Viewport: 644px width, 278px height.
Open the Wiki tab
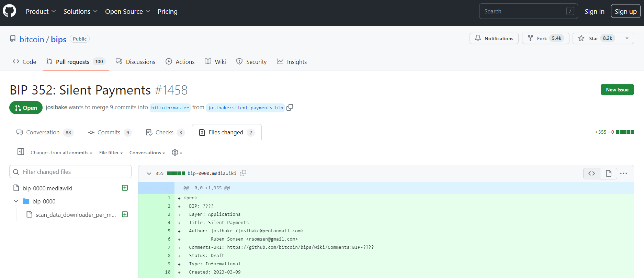pyautogui.click(x=215, y=62)
